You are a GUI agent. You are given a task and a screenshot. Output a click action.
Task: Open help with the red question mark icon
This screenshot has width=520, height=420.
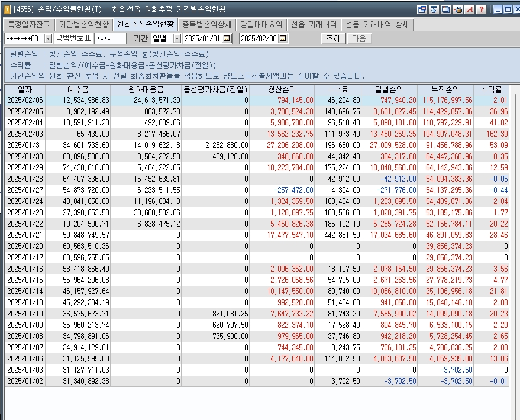point(482,9)
